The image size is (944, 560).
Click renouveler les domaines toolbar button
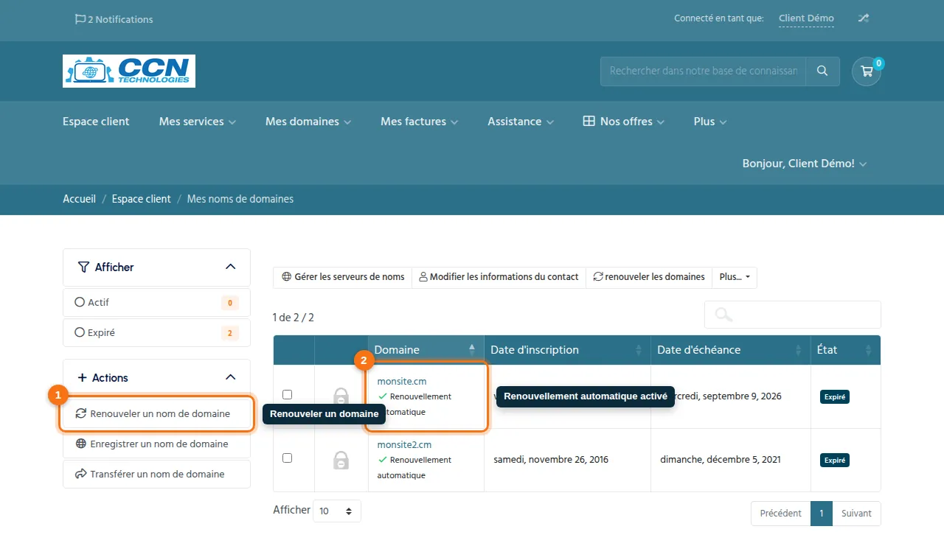[x=649, y=277]
